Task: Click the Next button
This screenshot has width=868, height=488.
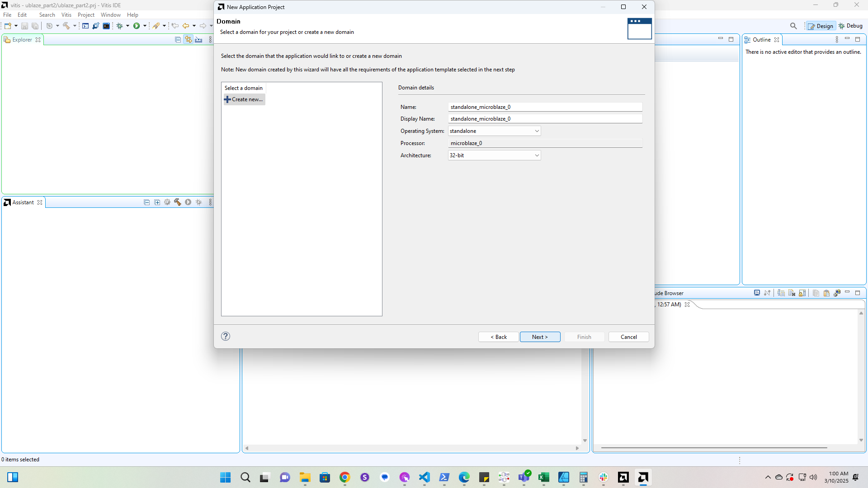Action: [540, 337]
